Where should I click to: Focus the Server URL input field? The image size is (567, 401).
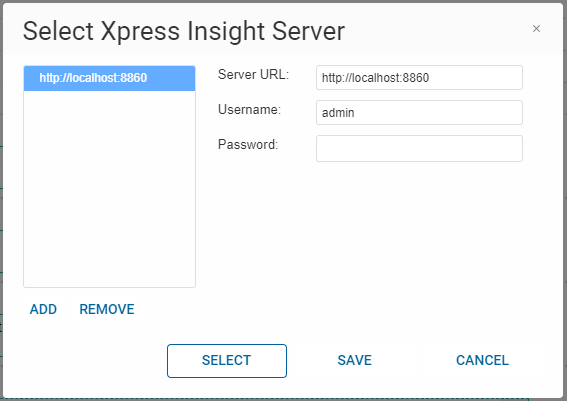click(x=419, y=77)
